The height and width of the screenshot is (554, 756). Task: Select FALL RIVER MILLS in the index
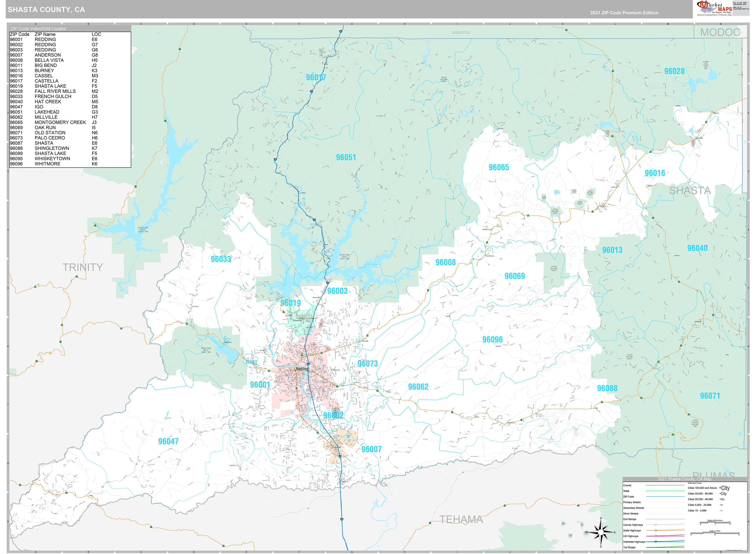pyautogui.click(x=55, y=91)
